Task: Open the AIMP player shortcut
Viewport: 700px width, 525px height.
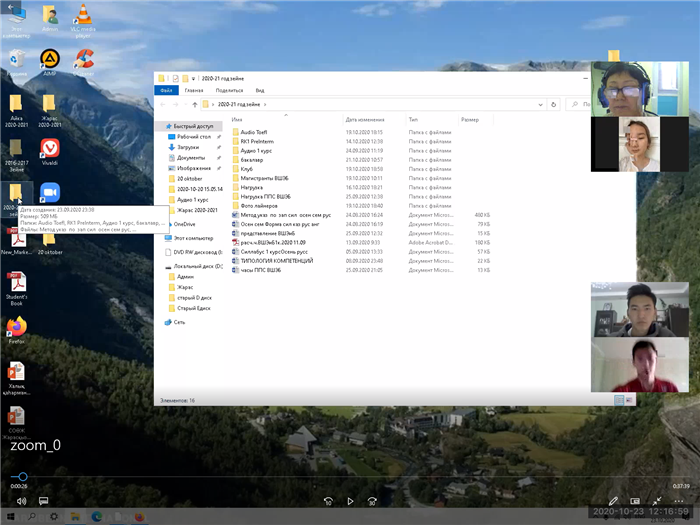Action: 49,60
